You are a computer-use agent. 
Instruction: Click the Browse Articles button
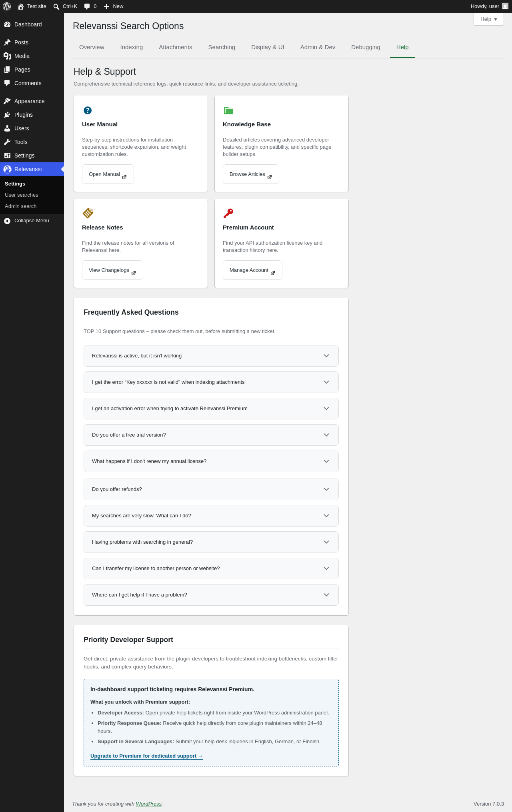click(251, 174)
